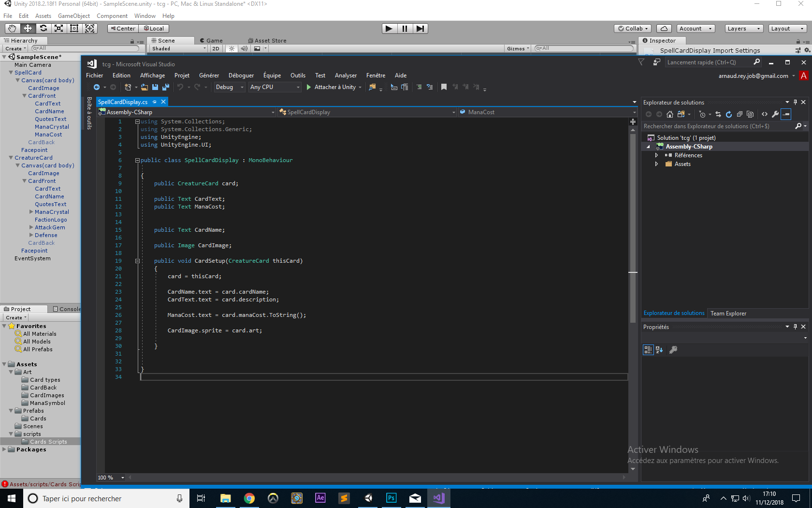
Task: Switch to the Game tab in Unity
Action: 212,40
